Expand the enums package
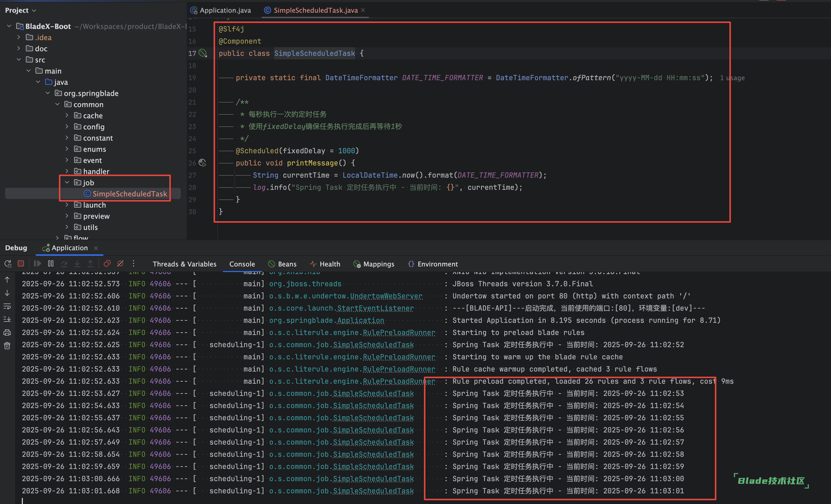The image size is (831, 504). click(x=67, y=149)
